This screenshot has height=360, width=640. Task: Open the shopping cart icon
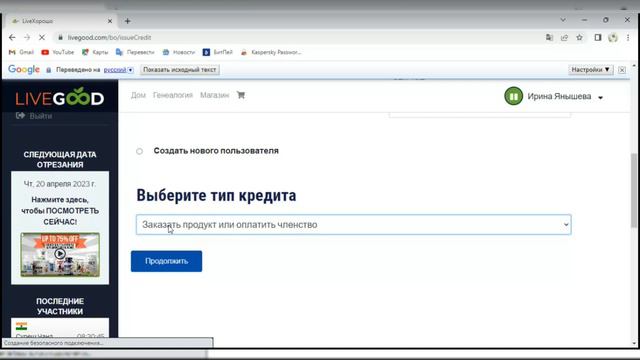click(241, 95)
